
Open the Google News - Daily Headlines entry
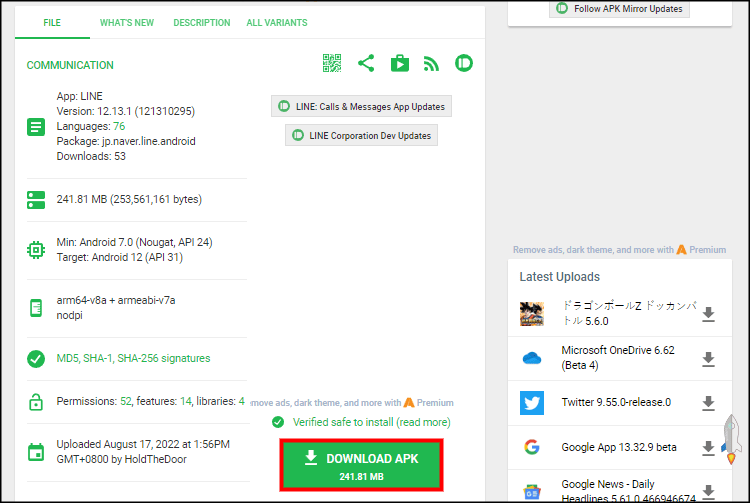coord(629,491)
